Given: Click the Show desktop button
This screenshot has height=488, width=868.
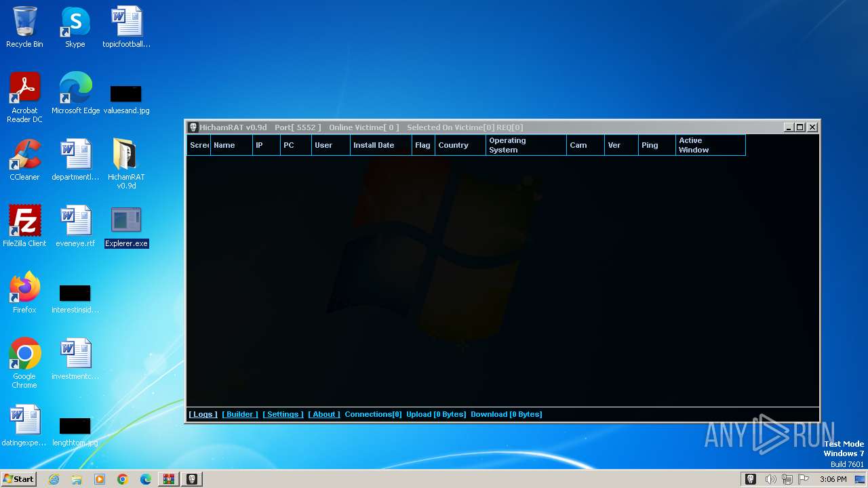Looking at the screenshot, I should coord(861,479).
